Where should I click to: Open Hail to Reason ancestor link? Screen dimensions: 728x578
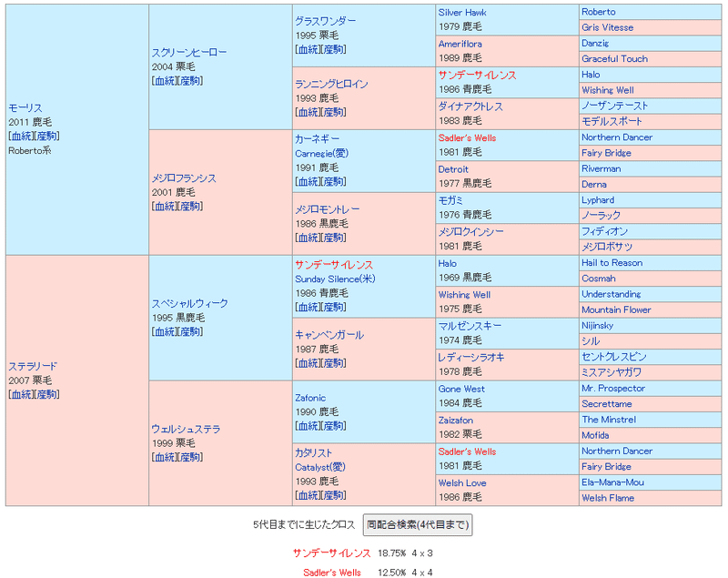(x=612, y=263)
